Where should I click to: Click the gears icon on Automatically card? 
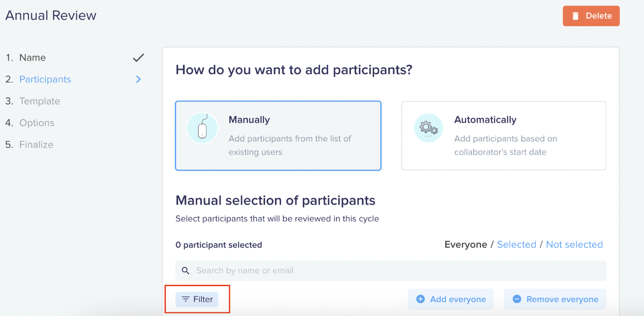428,128
